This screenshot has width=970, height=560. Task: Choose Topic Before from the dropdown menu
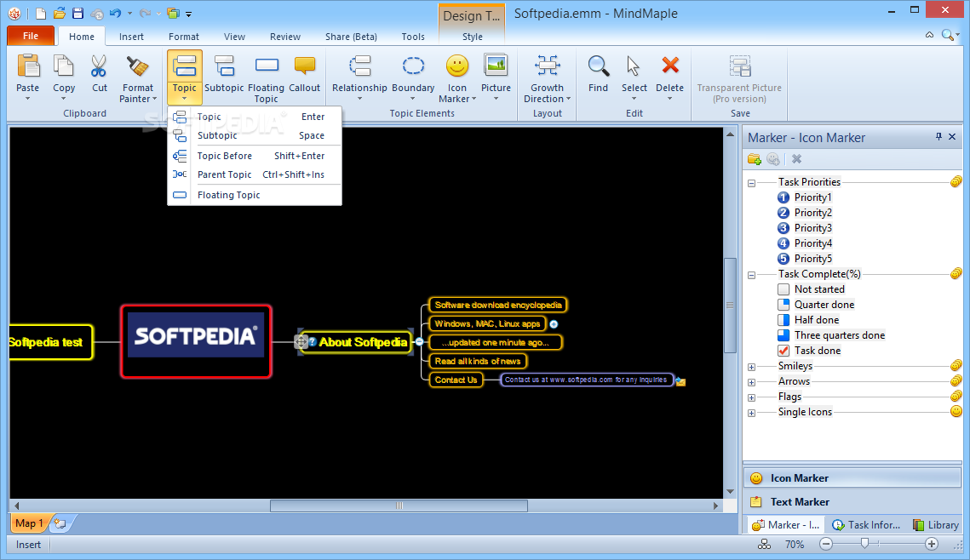pos(255,156)
